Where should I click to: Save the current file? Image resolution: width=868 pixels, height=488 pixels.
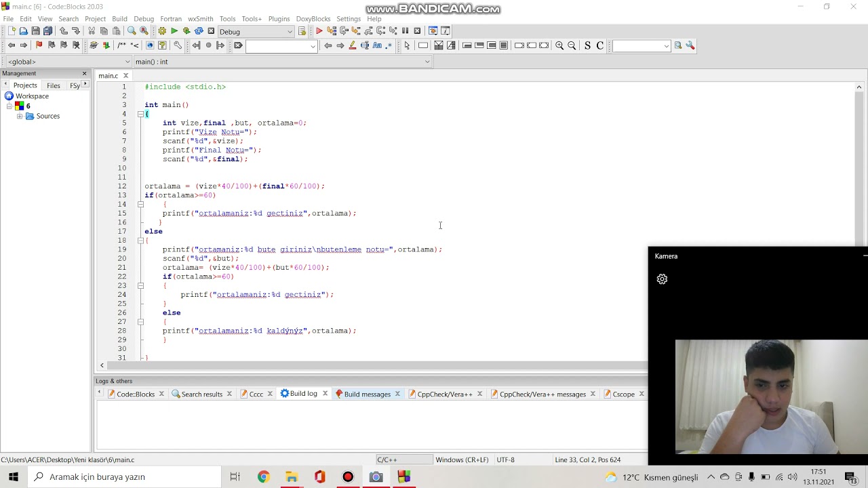click(36, 31)
